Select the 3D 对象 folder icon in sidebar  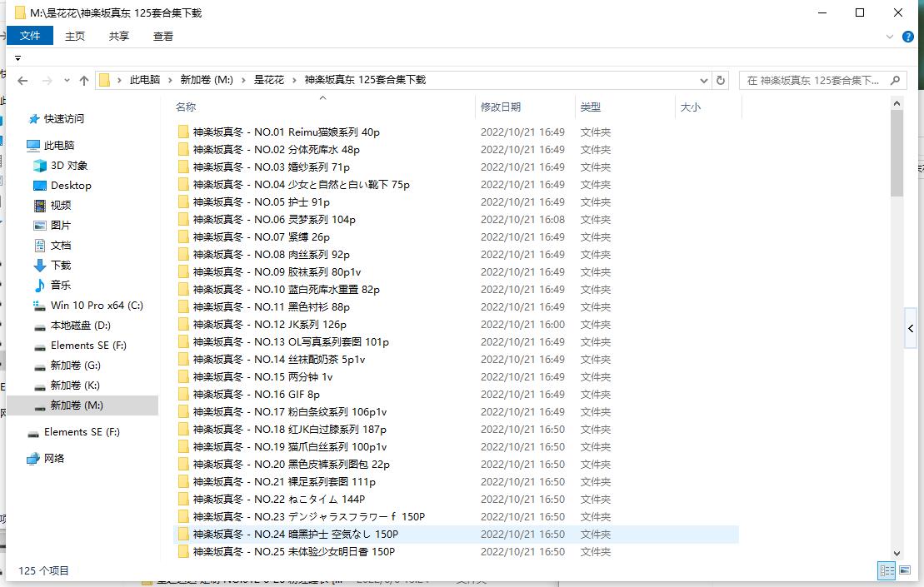[40, 166]
